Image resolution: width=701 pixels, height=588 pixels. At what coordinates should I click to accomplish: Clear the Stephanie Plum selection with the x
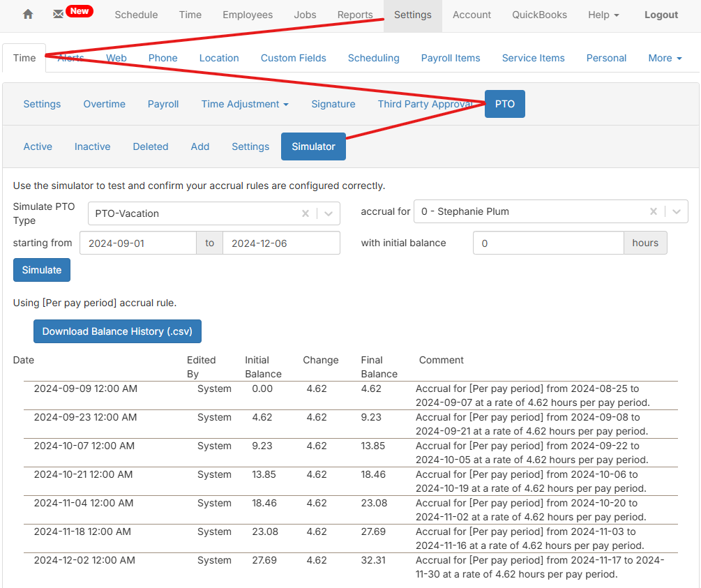[x=653, y=211]
